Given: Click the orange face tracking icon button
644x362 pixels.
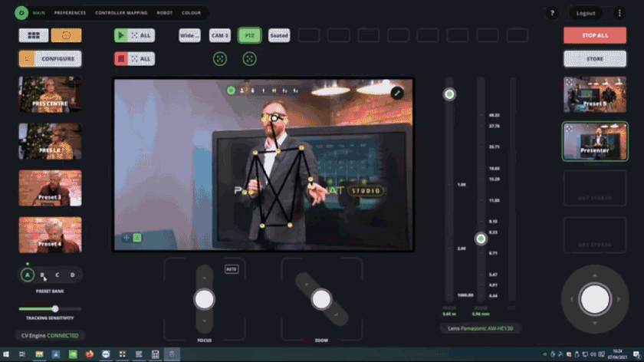Looking at the screenshot, I should (66, 35).
